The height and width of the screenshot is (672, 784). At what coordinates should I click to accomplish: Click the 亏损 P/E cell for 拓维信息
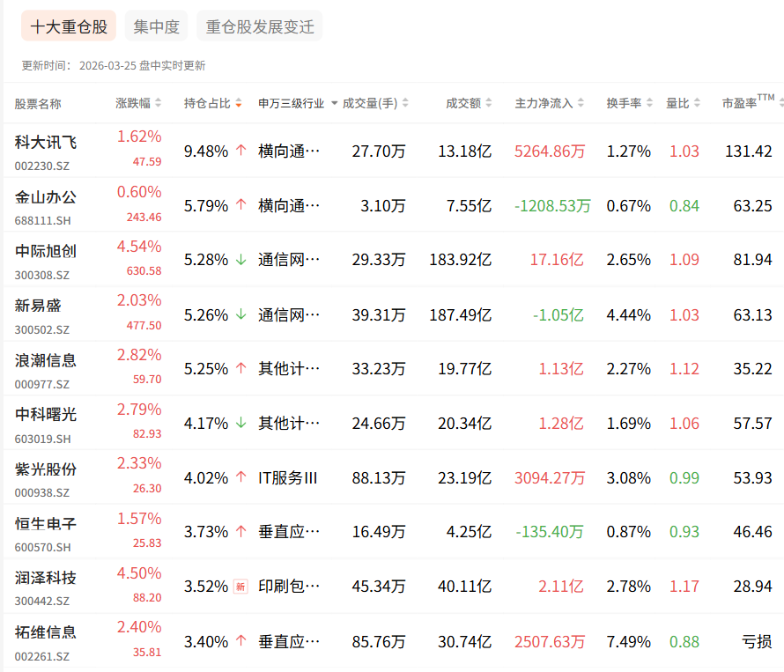click(x=757, y=641)
